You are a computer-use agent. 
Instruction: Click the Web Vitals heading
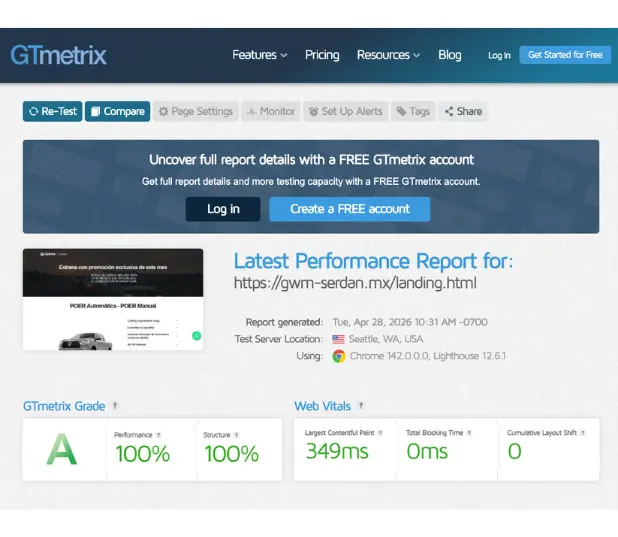tap(322, 406)
